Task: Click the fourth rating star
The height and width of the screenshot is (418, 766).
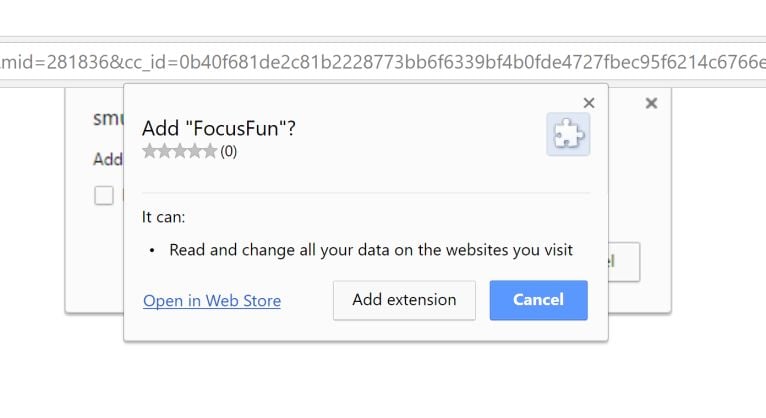Action: (x=195, y=151)
